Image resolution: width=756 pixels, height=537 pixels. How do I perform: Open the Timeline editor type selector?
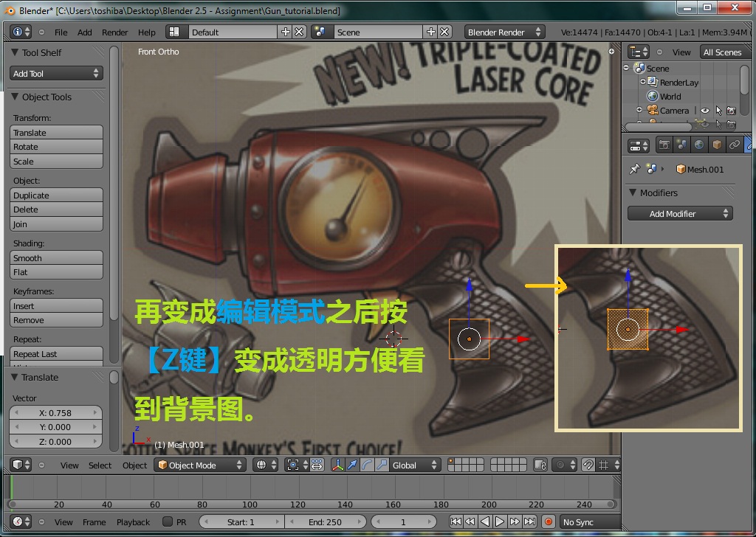tap(21, 522)
